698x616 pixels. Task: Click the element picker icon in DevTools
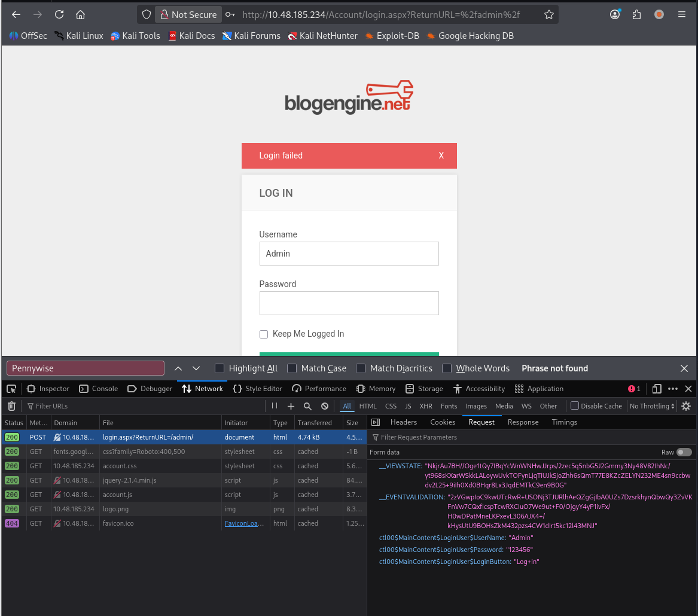(x=11, y=389)
